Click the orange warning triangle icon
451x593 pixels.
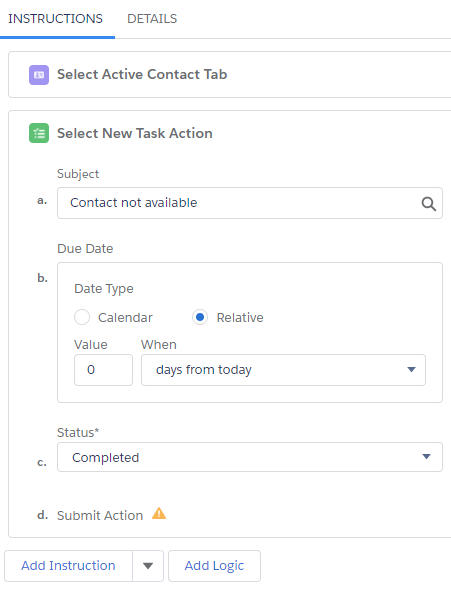(x=159, y=514)
